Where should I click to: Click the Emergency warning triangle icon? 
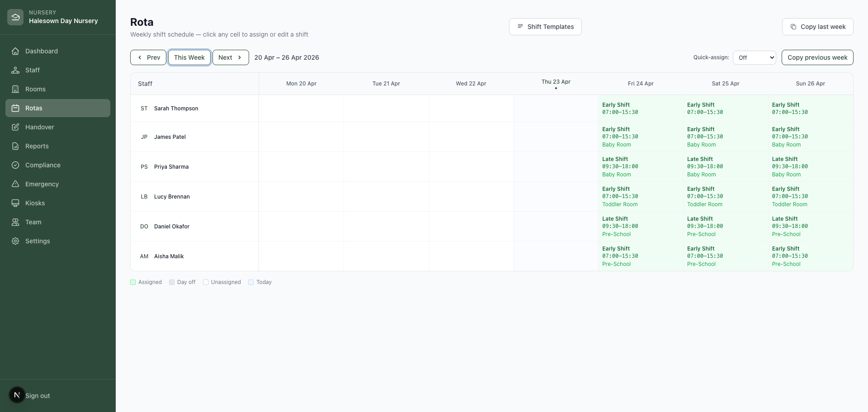point(15,184)
